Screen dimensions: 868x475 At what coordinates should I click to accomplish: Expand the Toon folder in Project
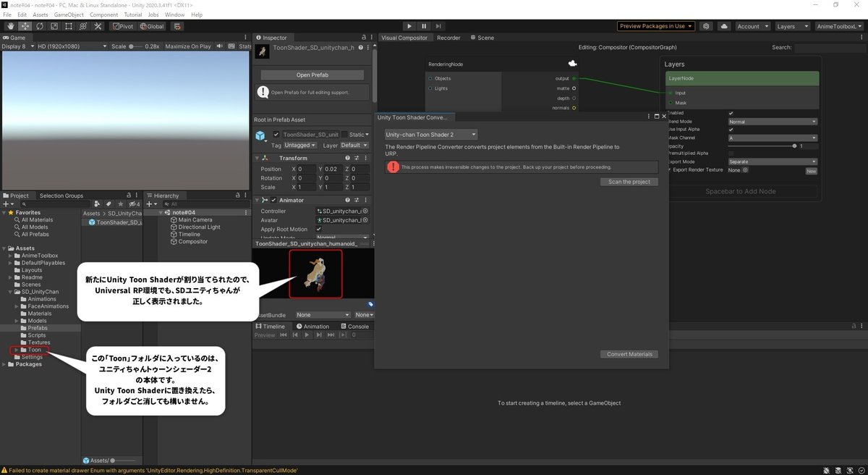[x=17, y=350]
